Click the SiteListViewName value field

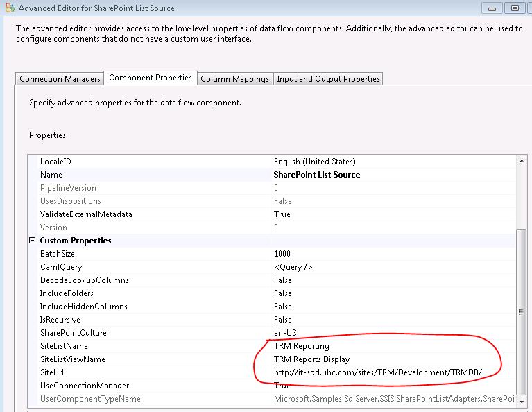pyautogui.click(x=311, y=359)
